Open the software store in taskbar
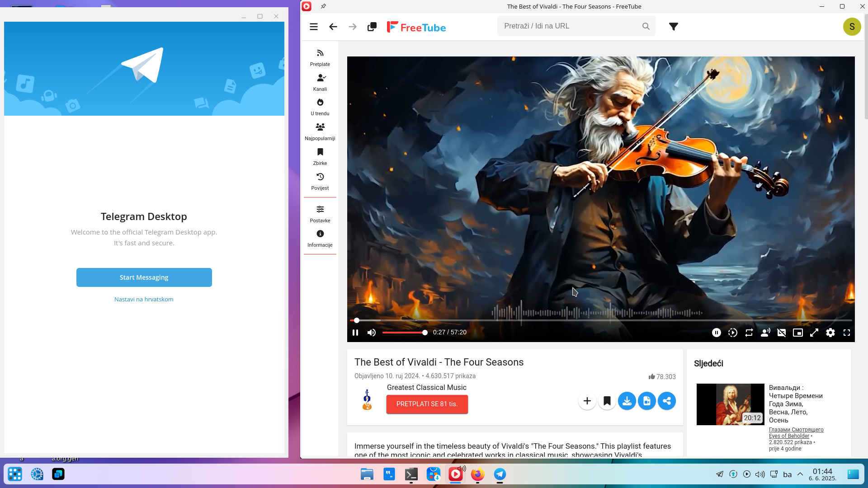Screen dimensions: 868x488 pyautogui.click(x=433, y=474)
